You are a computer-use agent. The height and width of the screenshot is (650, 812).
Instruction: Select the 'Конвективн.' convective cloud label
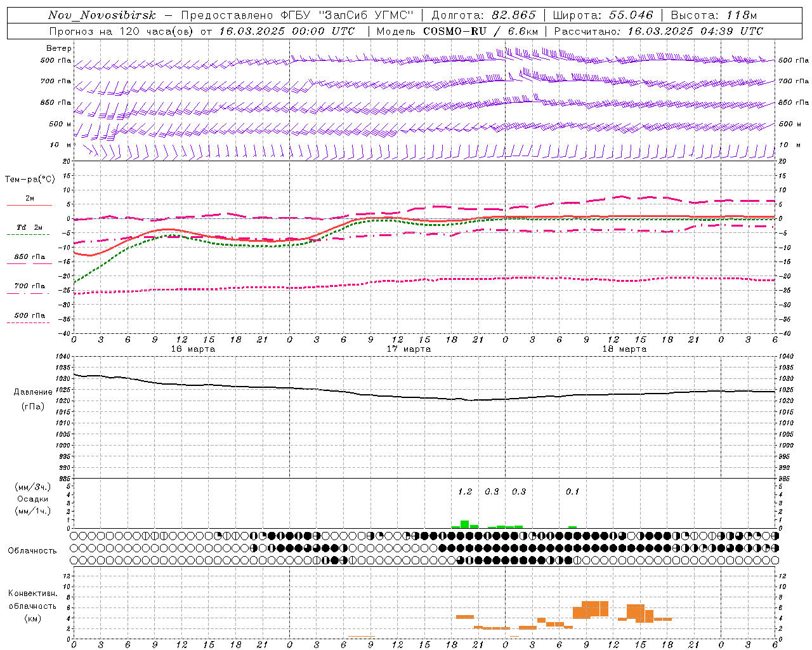(33, 594)
